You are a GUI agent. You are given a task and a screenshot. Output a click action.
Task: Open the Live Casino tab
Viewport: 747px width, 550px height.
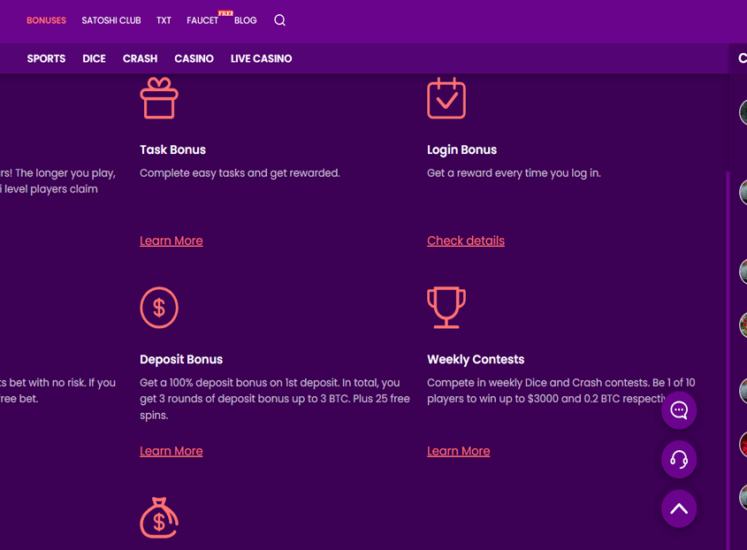coord(261,59)
